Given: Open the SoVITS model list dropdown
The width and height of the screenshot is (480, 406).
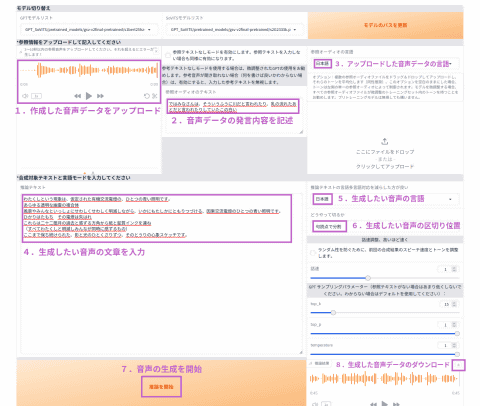Looking at the screenshot, I should (234, 30).
